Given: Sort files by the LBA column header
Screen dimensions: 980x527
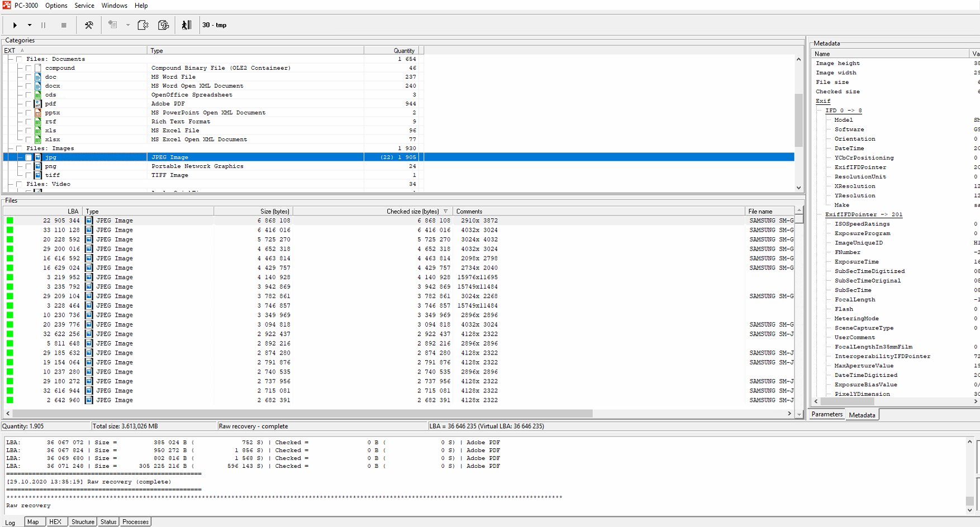Looking at the screenshot, I should pyautogui.click(x=73, y=212).
